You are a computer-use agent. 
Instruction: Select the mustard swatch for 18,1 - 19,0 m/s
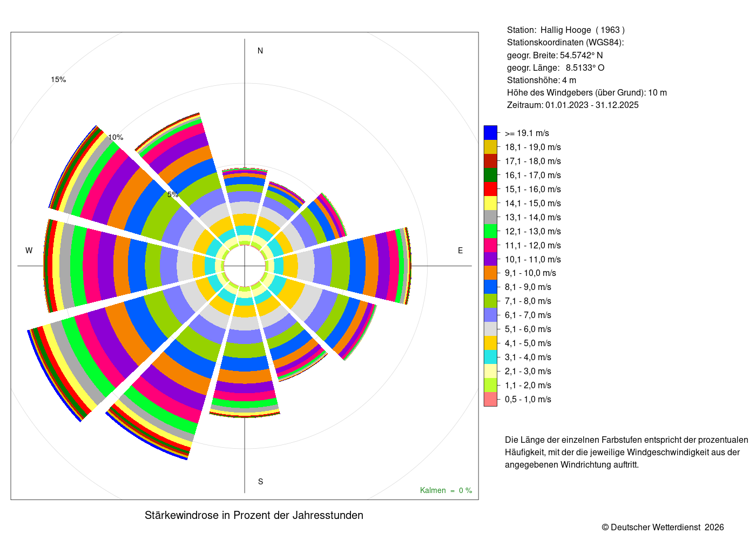(x=490, y=147)
